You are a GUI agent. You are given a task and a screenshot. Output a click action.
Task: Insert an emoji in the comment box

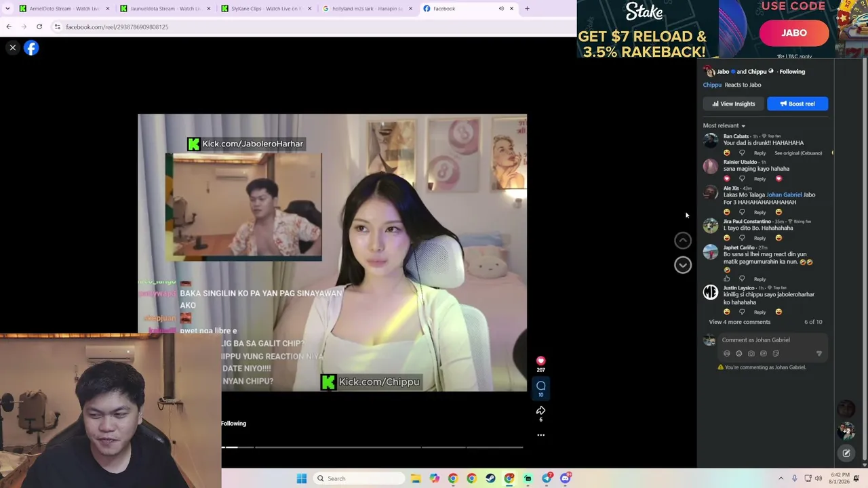click(739, 354)
